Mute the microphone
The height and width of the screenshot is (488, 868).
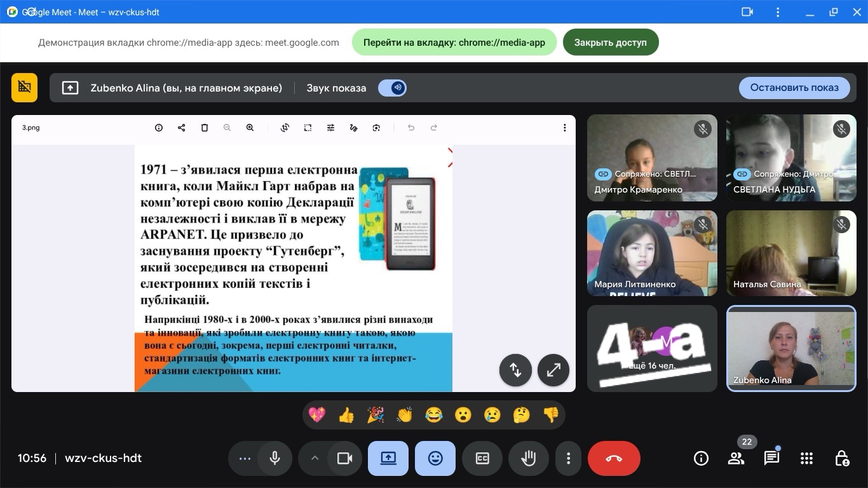click(x=275, y=459)
